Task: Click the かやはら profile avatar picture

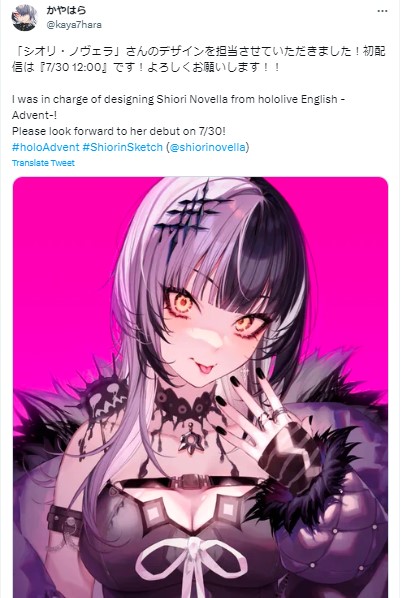Action: point(24,17)
